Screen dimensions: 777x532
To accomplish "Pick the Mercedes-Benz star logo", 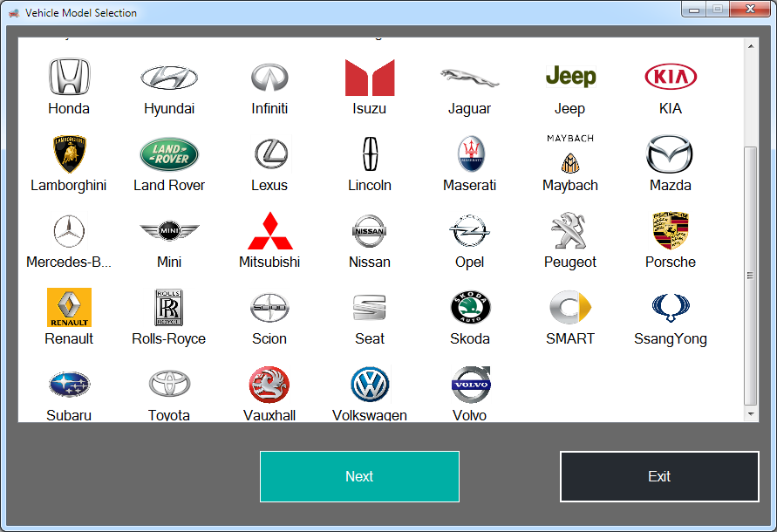I will tap(70, 231).
